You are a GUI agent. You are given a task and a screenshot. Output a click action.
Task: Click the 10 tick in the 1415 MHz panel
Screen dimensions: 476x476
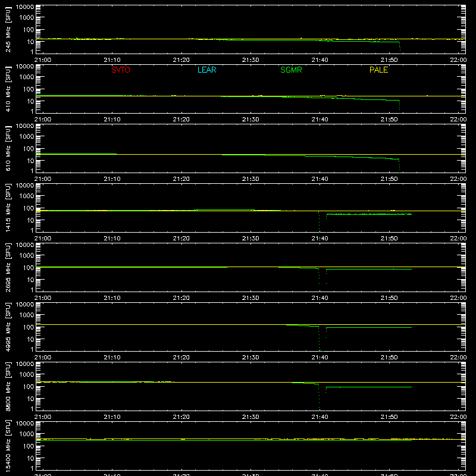pos(30,220)
